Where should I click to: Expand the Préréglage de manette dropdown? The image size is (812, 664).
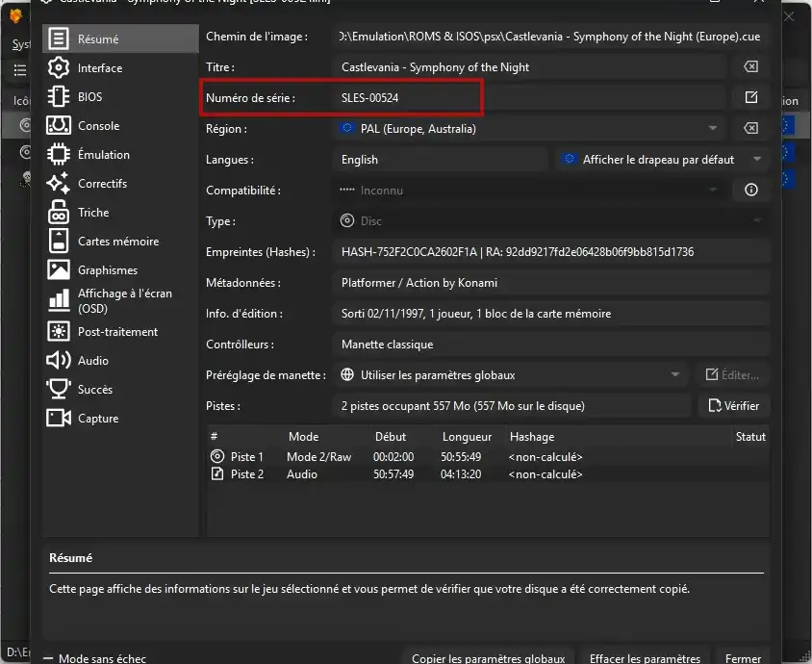(511, 375)
